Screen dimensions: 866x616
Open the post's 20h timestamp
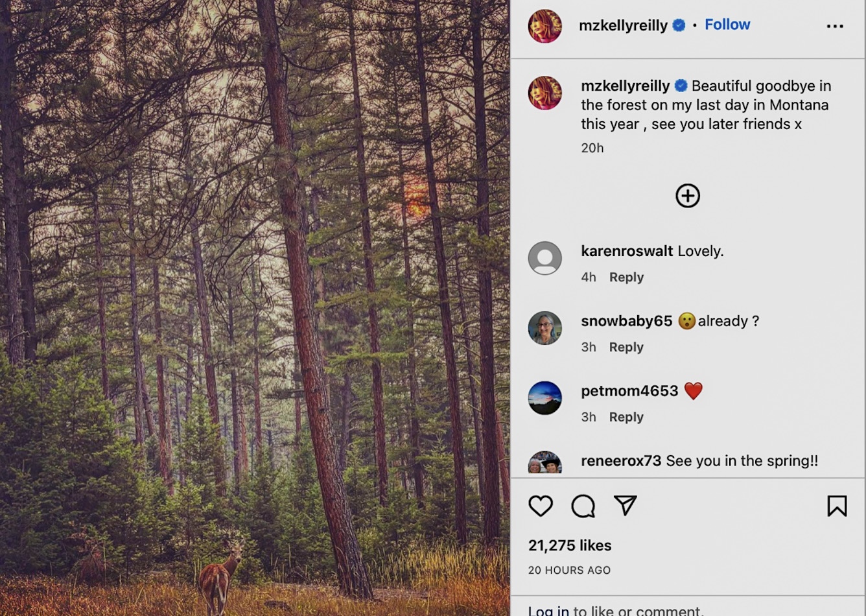[592, 148]
